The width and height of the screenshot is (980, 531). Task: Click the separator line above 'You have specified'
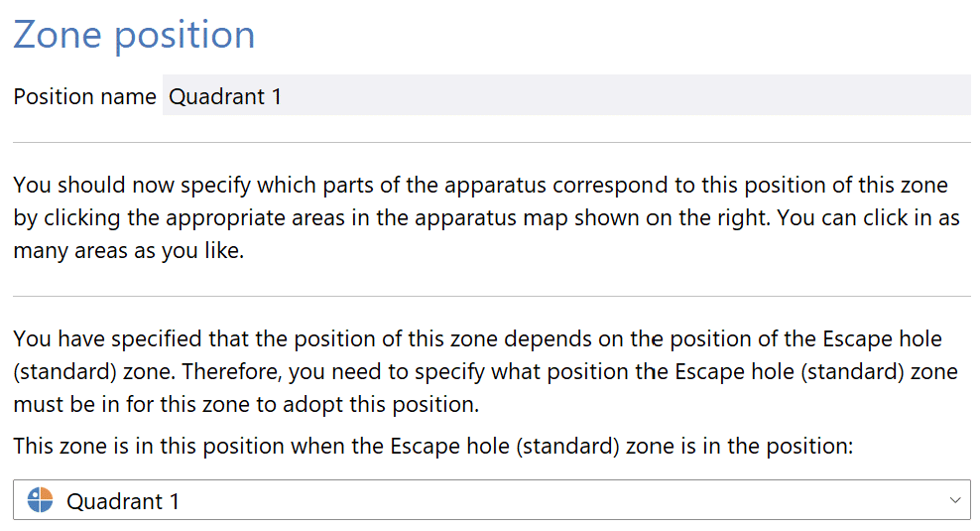coord(492,296)
